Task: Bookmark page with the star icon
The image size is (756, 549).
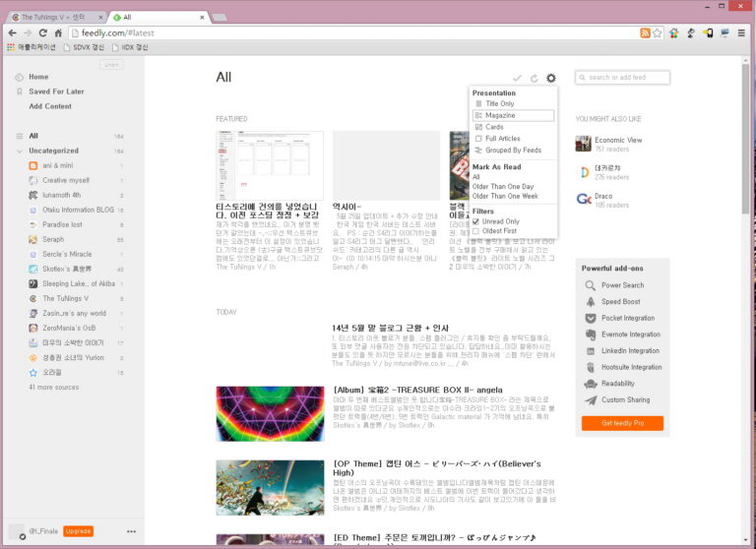Action: (657, 32)
